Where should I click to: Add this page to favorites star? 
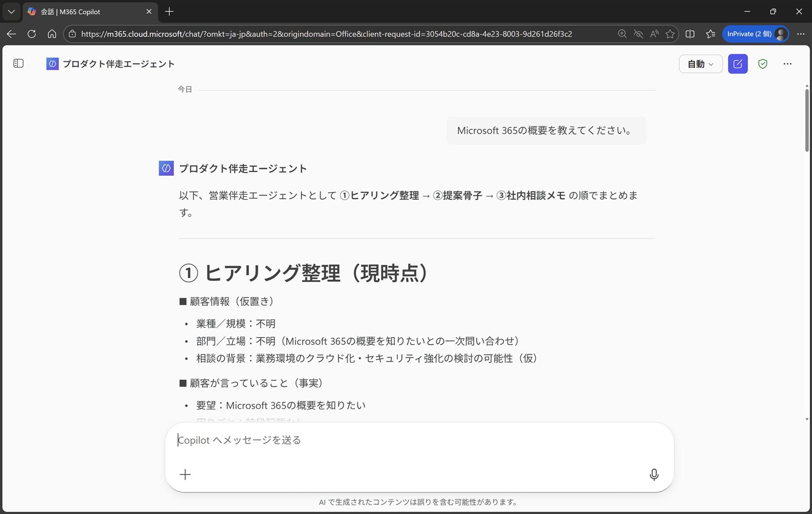(x=670, y=34)
